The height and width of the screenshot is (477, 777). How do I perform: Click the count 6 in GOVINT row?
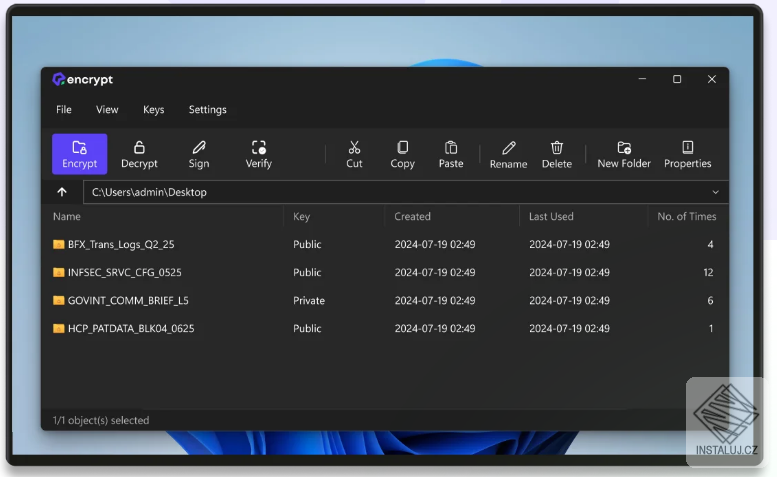710,300
